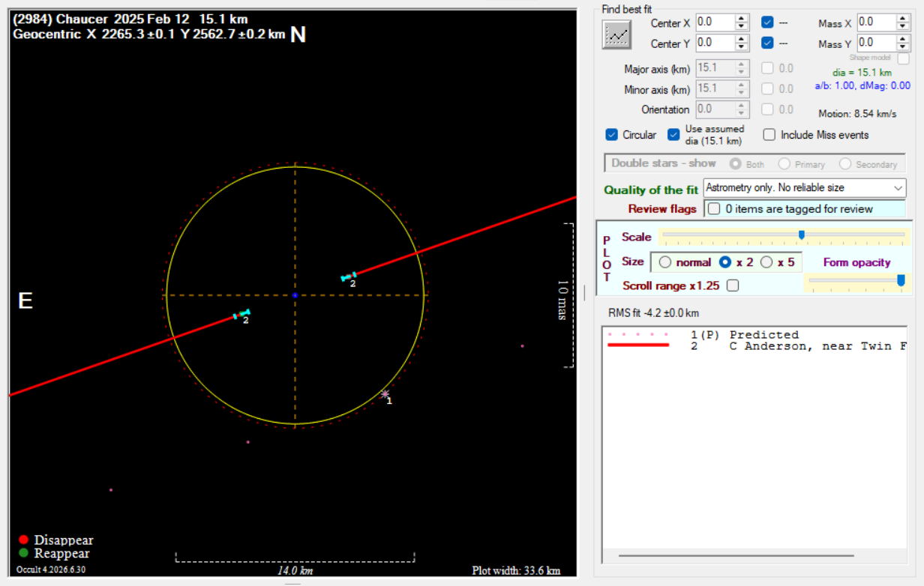
Task: Decrease Center Y with down spinner arrow
Action: tap(742, 47)
